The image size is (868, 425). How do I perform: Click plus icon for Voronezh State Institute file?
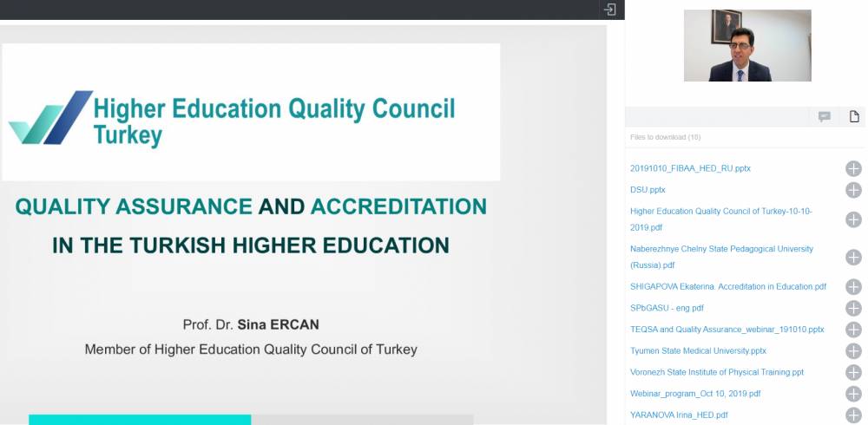(853, 372)
